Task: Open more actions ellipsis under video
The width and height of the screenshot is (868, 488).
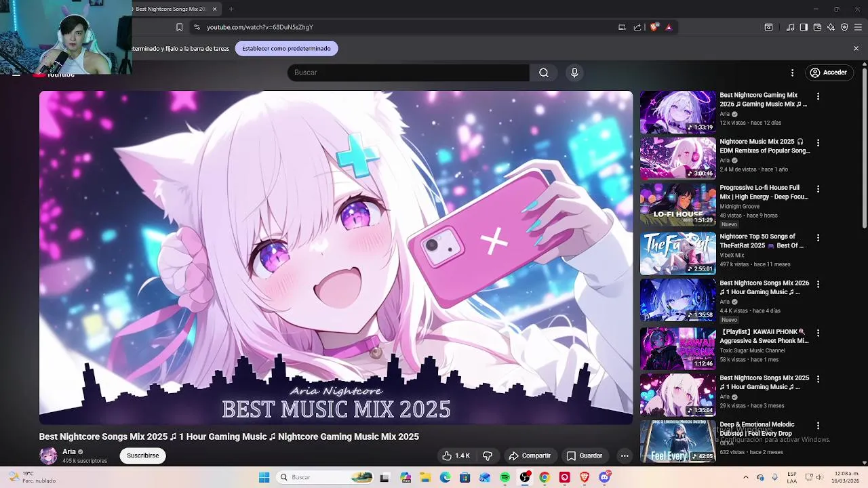Action: pos(625,455)
